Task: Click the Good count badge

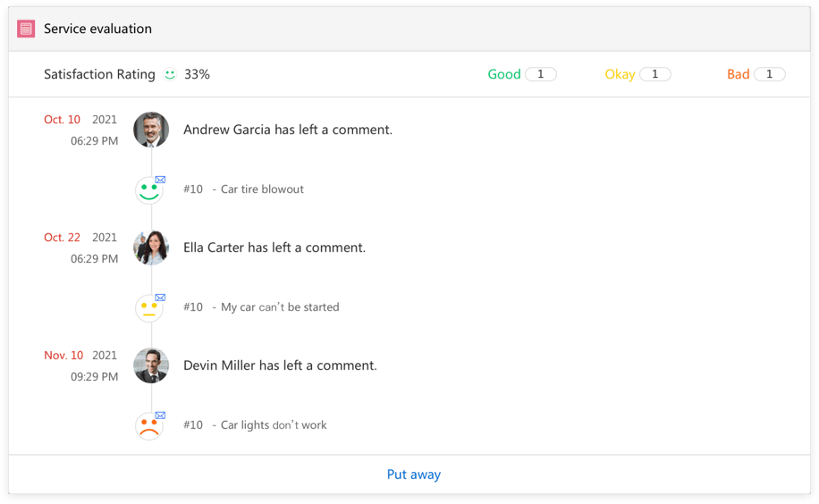Action: point(541,74)
